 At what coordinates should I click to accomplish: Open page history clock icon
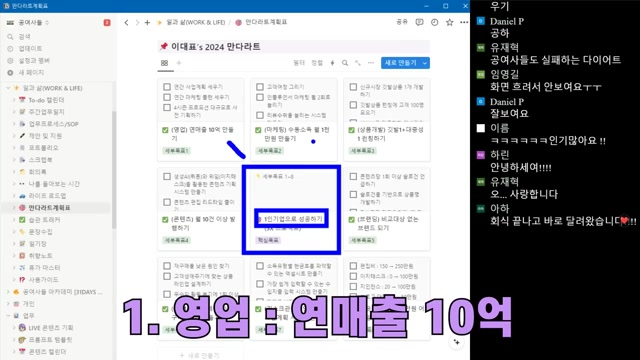coord(434,22)
